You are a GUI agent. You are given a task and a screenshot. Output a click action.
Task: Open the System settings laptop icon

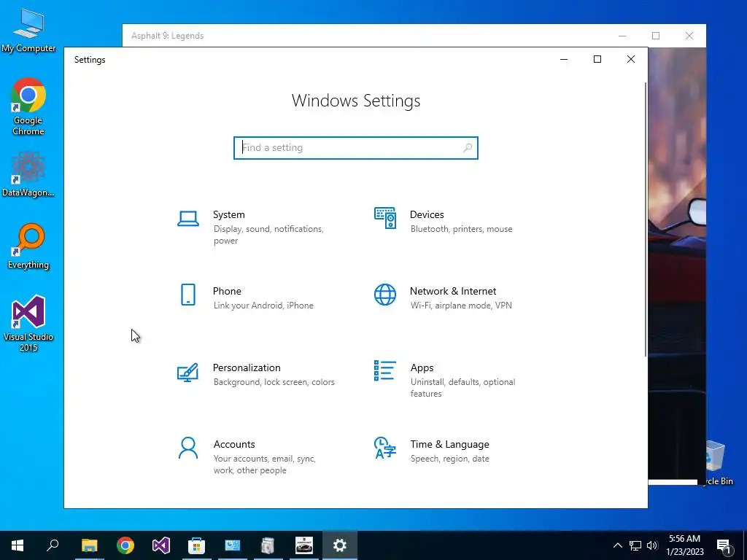pyautogui.click(x=188, y=219)
